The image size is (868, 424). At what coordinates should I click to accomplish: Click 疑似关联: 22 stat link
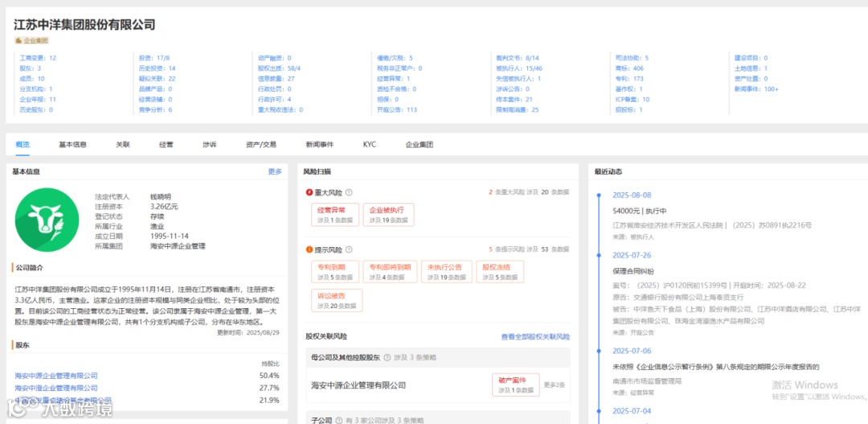pyautogui.click(x=158, y=79)
